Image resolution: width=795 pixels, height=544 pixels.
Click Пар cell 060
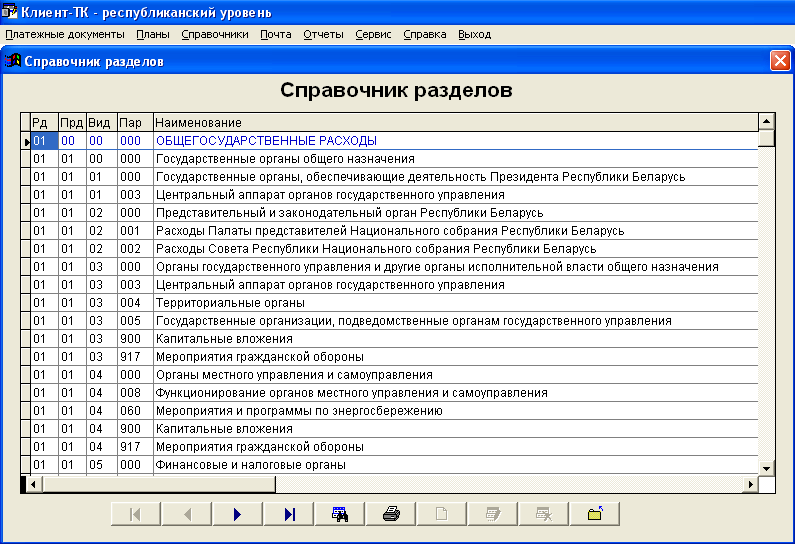[x=135, y=411]
